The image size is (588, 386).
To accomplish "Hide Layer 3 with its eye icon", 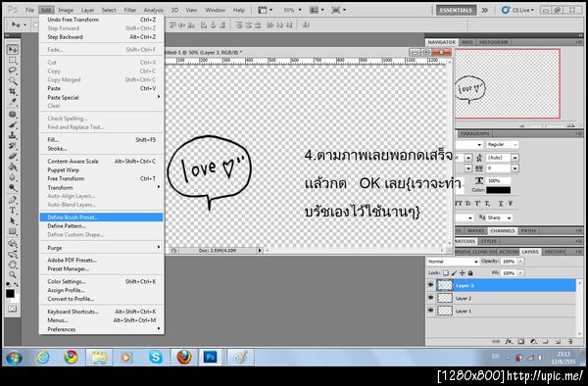I will tap(430, 285).
